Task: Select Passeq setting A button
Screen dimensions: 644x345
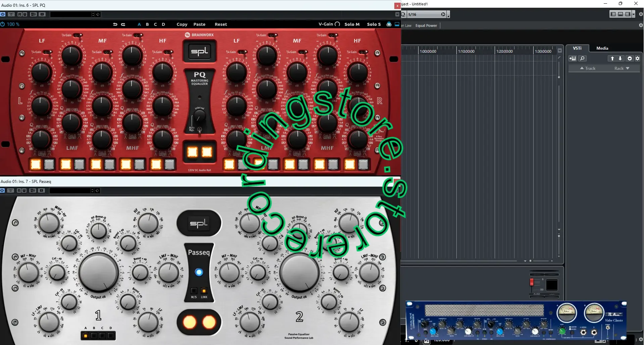Action: 86,336
